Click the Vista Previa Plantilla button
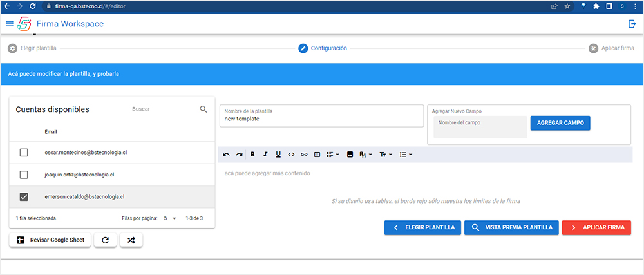Viewport: 644px width, 275px height. pos(511,227)
